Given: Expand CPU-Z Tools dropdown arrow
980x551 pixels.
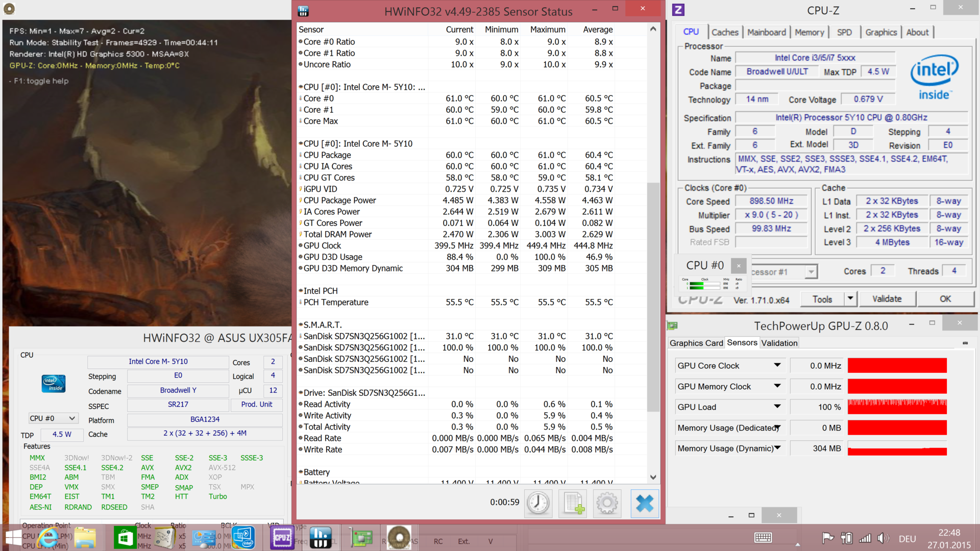Looking at the screenshot, I should click(x=850, y=298).
